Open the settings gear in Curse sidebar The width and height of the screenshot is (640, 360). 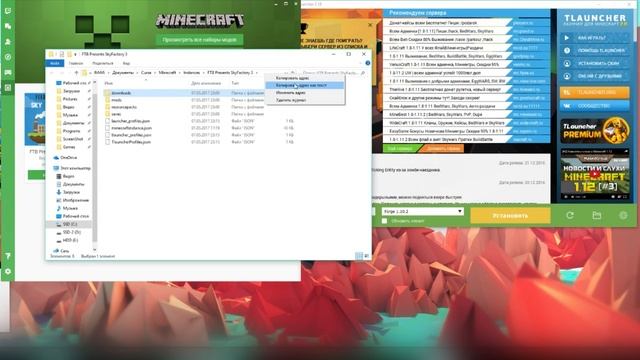click(8, 271)
